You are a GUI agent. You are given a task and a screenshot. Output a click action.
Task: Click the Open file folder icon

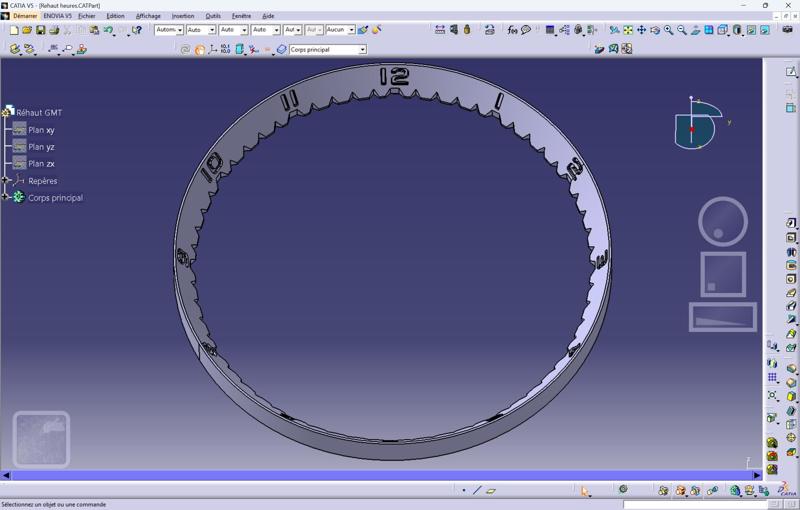27,31
